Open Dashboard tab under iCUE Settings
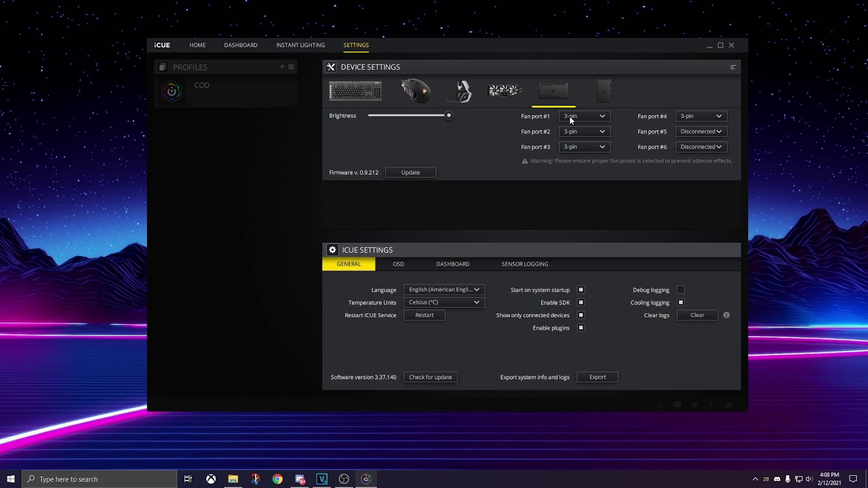Viewport: 868px width, 488px height. [x=453, y=264]
